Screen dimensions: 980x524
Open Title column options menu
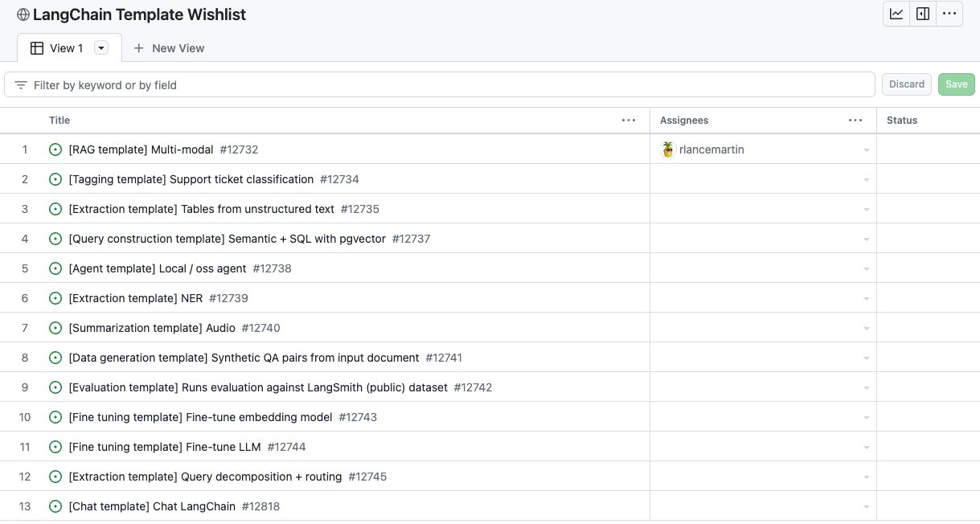[629, 120]
